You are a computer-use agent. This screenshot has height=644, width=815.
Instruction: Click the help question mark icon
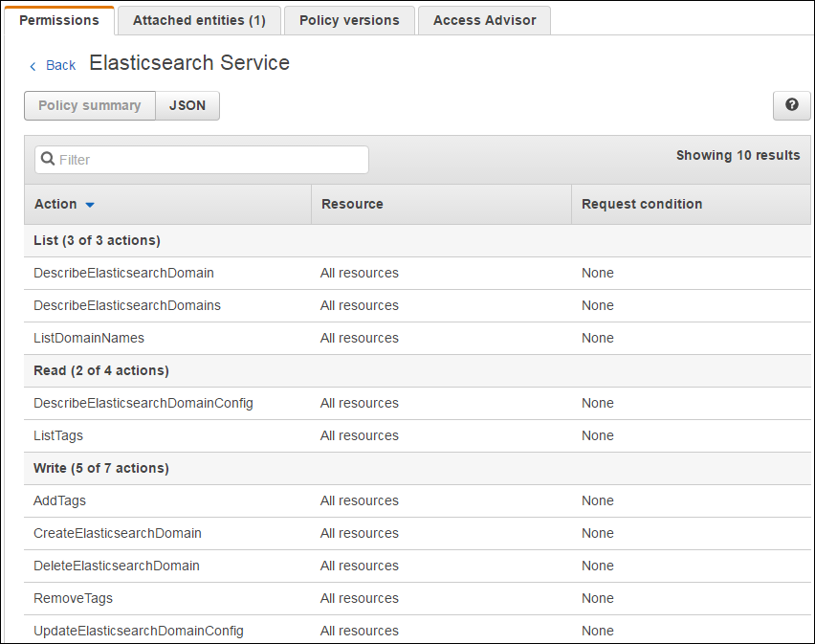(x=791, y=105)
